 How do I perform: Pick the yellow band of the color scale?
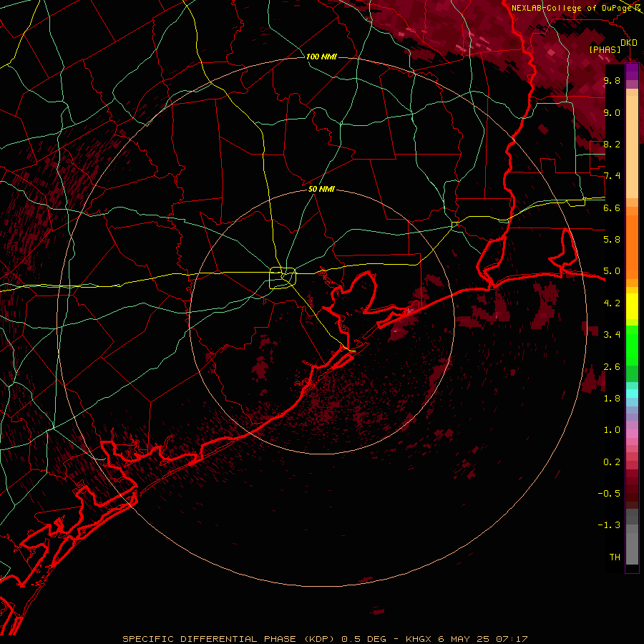(632, 306)
